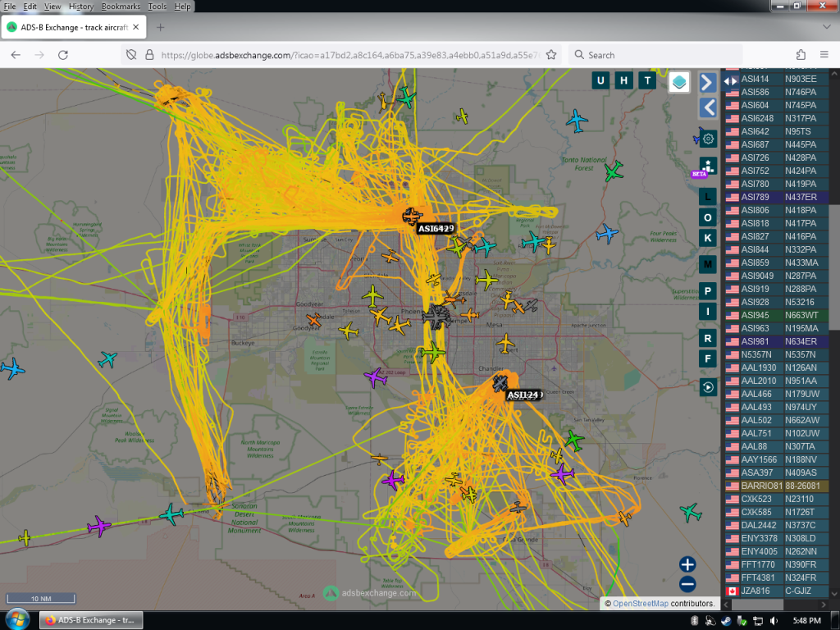The height and width of the screenshot is (630, 840).
Task: Open the Firefox hamburger application menu
Action: point(824,55)
